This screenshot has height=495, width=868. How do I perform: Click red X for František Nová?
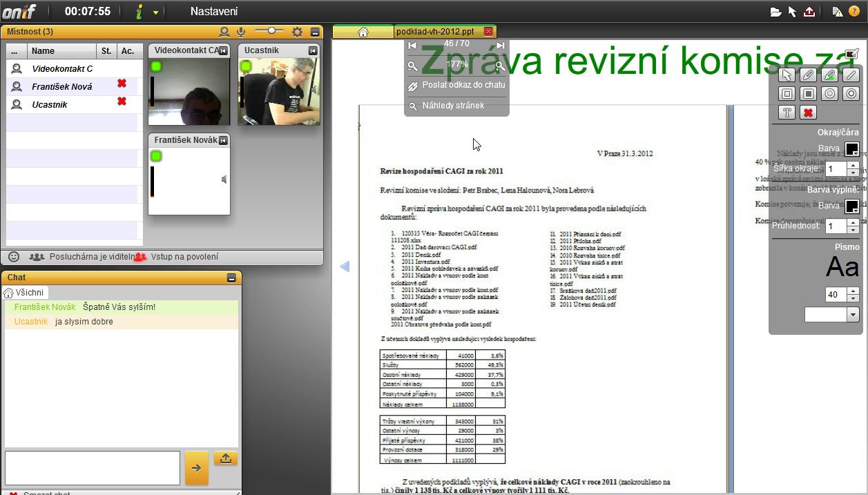pyautogui.click(x=122, y=84)
